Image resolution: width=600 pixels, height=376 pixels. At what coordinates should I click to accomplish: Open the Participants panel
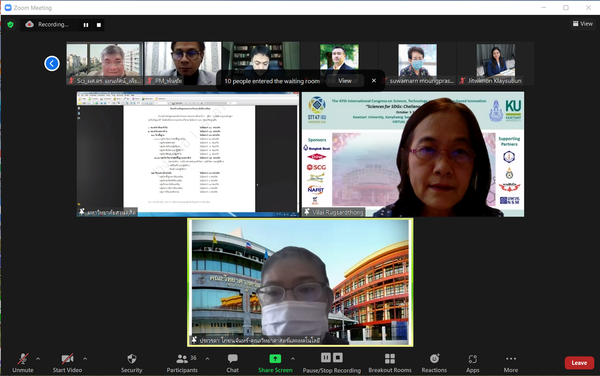click(182, 363)
